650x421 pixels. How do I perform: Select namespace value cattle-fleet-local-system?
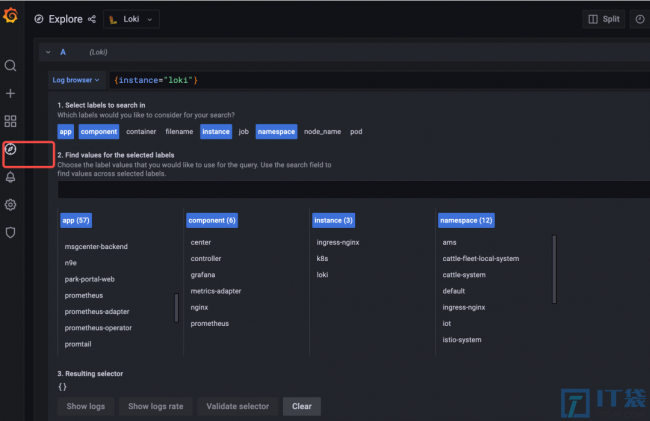click(x=481, y=259)
